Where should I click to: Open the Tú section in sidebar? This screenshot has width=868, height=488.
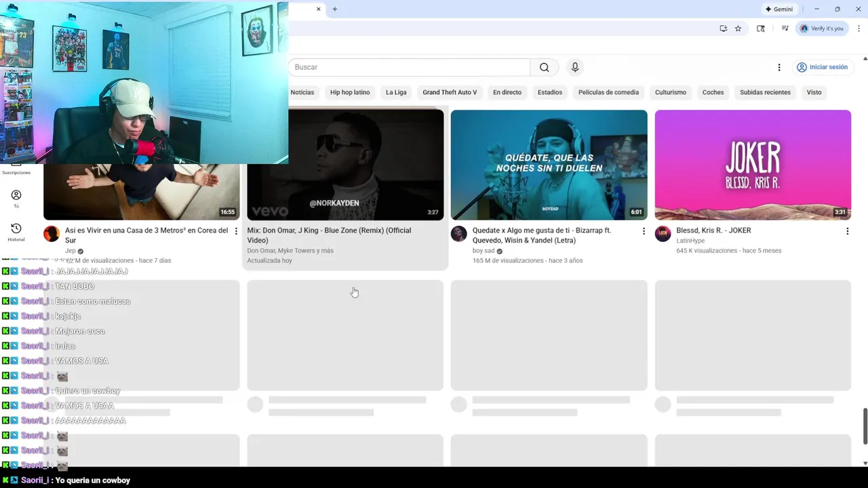pyautogui.click(x=16, y=199)
